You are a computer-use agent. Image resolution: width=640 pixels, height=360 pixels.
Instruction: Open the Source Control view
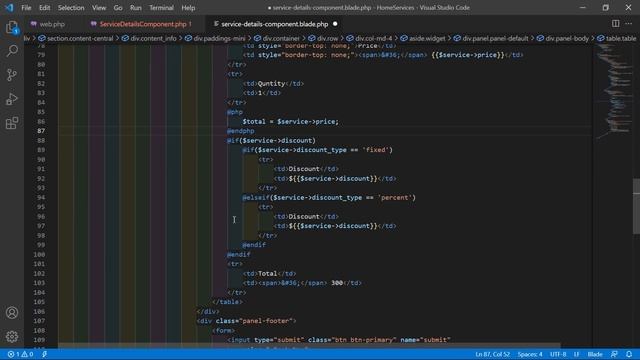[x=12, y=75]
